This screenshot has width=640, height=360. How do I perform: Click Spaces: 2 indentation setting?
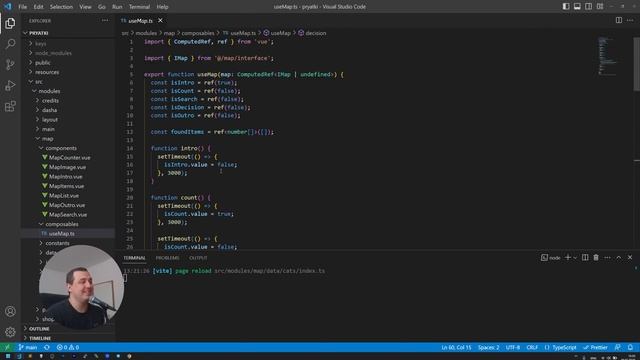click(489, 347)
